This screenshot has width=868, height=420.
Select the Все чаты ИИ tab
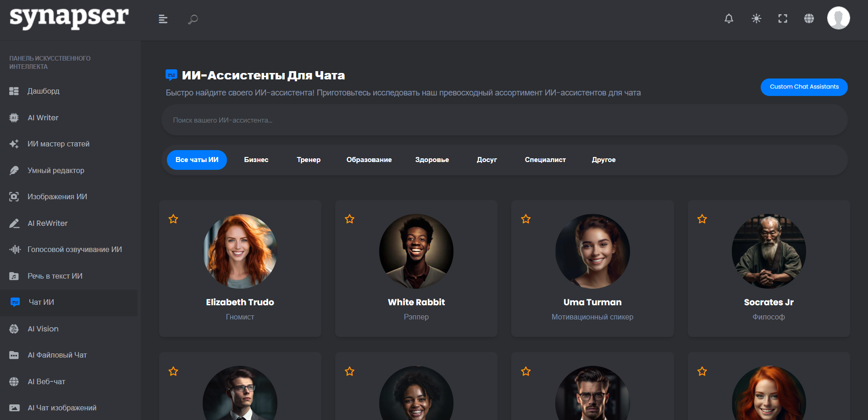coord(197,160)
